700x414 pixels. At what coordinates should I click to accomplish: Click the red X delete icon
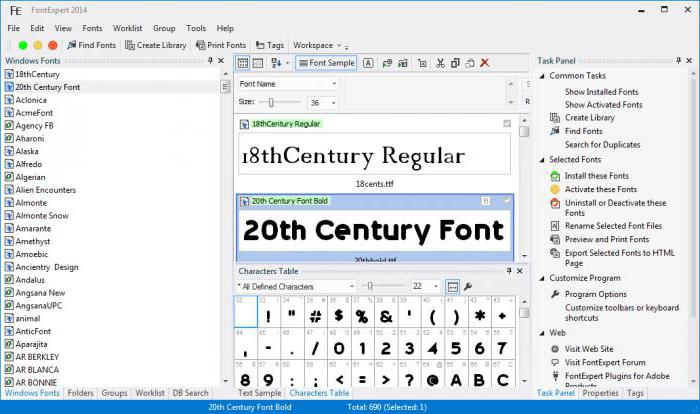point(485,63)
